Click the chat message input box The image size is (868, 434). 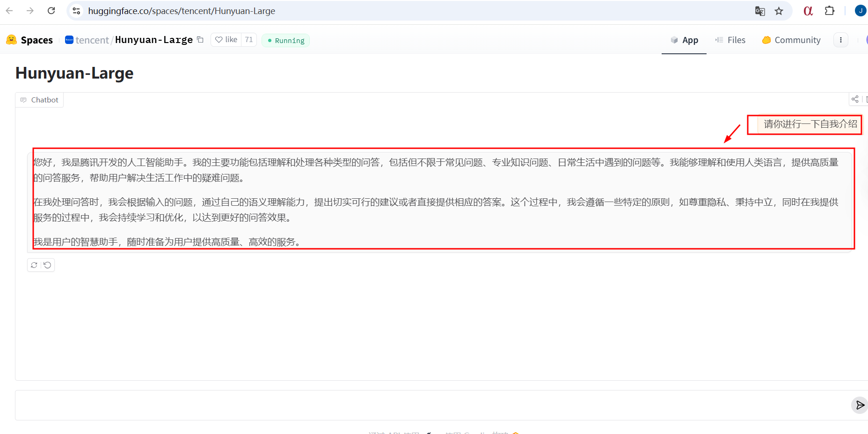pyautogui.click(x=433, y=405)
